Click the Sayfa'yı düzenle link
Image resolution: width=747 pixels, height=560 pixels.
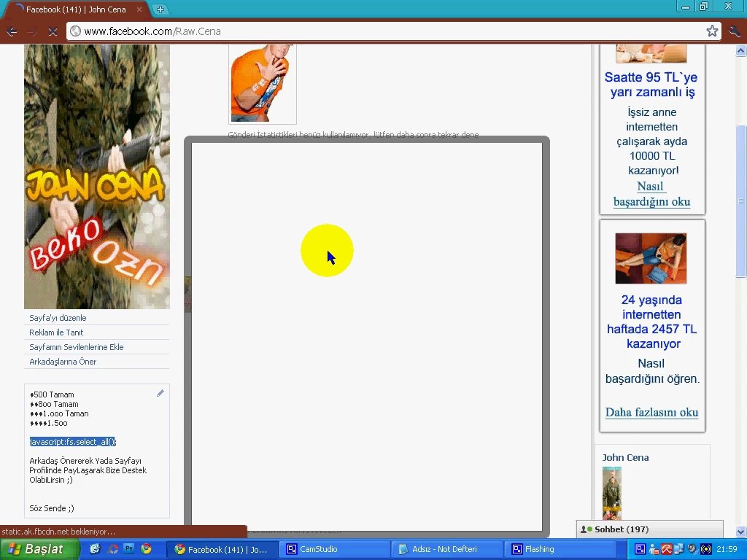(58, 318)
